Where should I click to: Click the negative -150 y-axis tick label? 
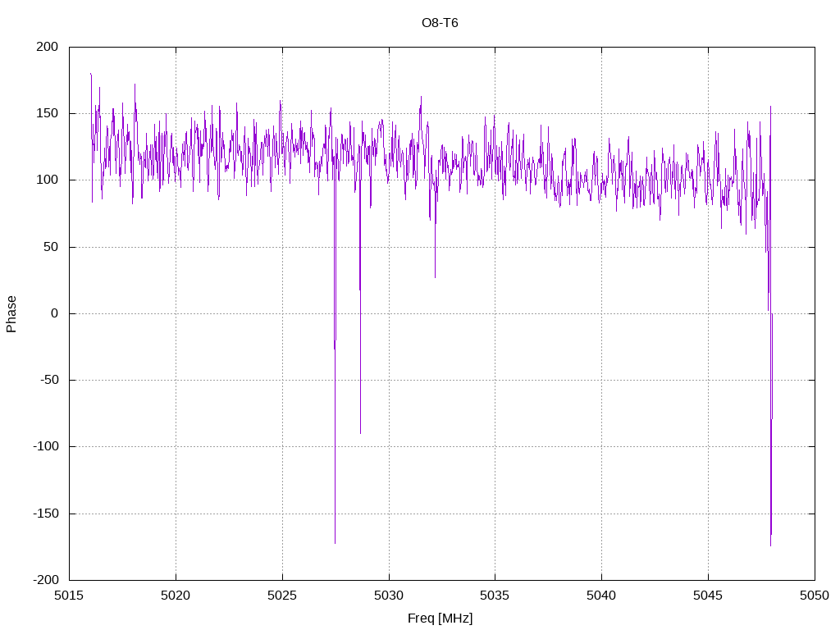[46, 514]
